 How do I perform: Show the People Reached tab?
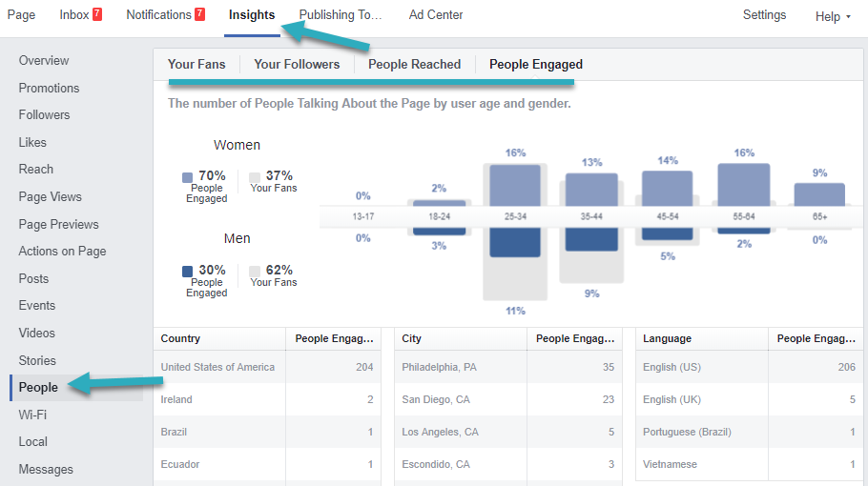(414, 65)
